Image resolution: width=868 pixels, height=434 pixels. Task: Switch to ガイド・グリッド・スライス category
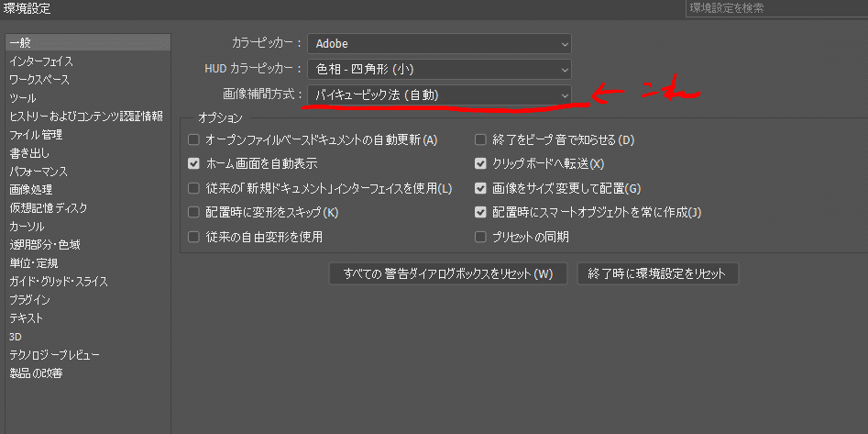point(59,282)
